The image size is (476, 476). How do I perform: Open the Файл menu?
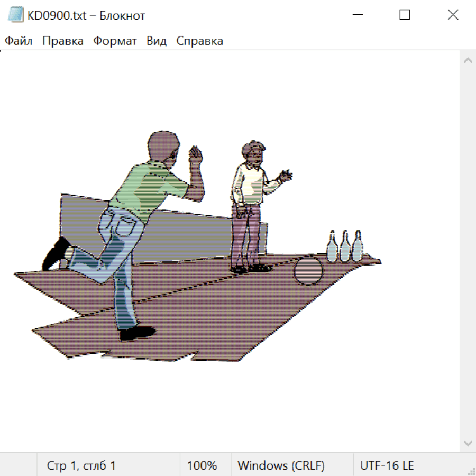click(x=19, y=41)
